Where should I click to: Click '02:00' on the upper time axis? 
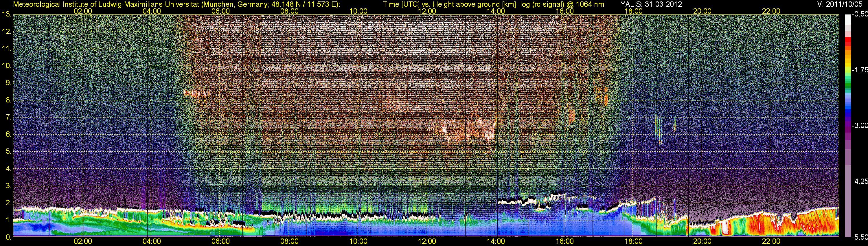83,11
